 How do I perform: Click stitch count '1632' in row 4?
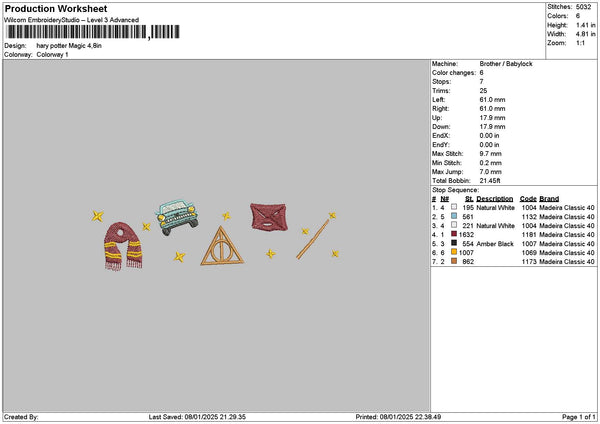tap(466, 235)
